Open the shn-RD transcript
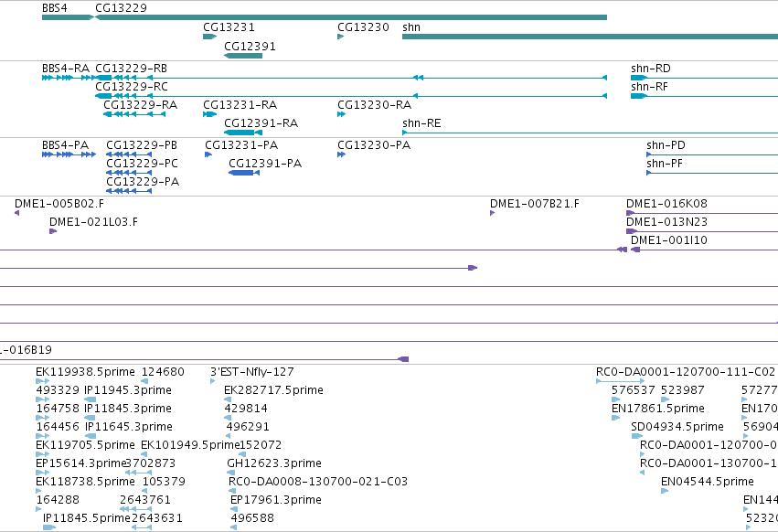The width and height of the screenshot is (778, 532). [x=704, y=78]
